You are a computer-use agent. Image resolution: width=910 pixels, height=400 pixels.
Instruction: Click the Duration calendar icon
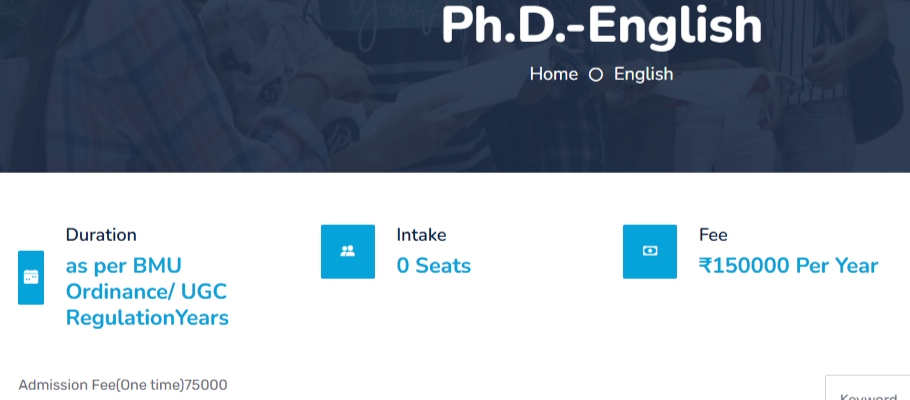point(31,277)
